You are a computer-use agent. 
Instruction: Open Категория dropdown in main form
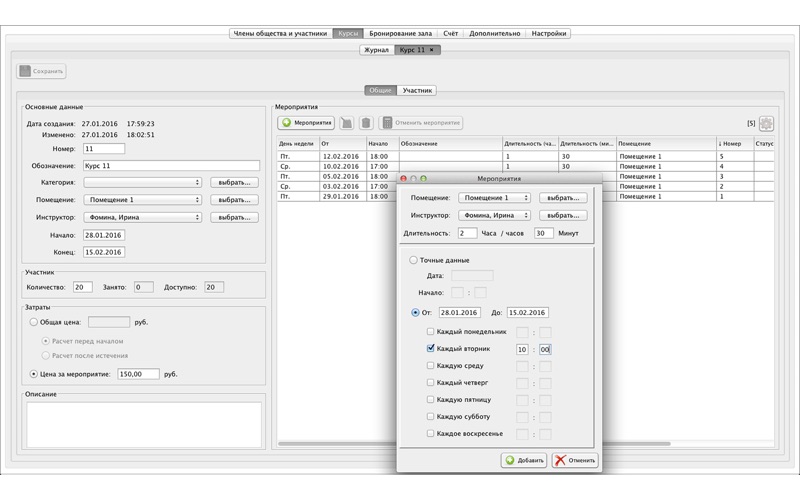[142, 183]
